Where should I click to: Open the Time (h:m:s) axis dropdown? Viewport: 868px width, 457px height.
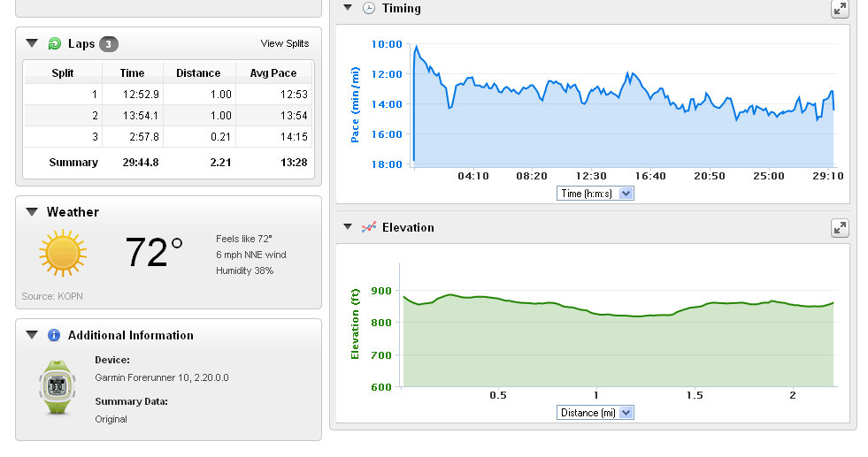click(x=595, y=193)
